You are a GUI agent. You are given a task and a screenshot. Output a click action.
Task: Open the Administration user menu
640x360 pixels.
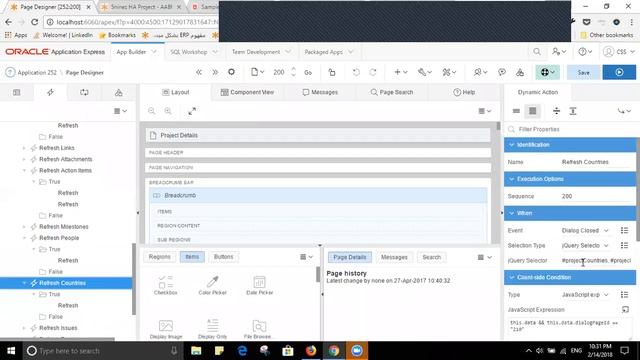(559, 52)
